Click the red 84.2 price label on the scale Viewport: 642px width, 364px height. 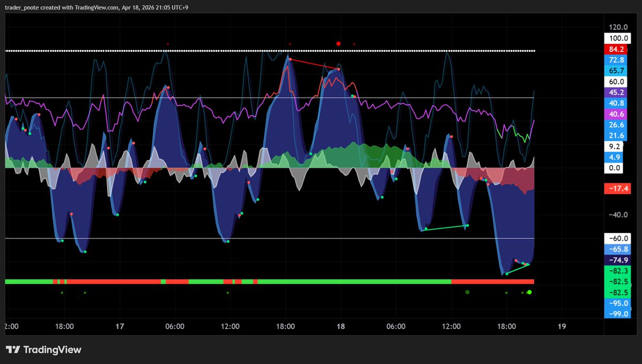coord(617,49)
